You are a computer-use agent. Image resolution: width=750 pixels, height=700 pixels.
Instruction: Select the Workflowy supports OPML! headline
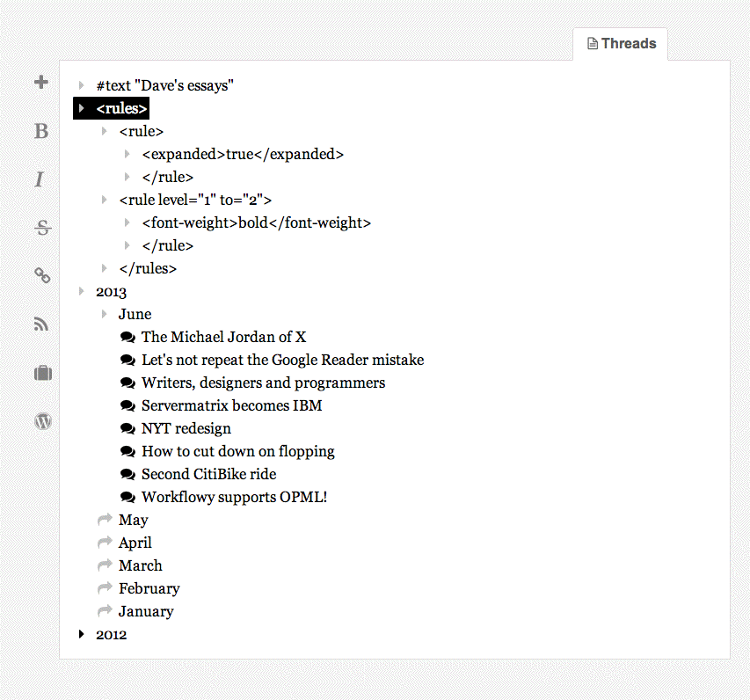[234, 497]
